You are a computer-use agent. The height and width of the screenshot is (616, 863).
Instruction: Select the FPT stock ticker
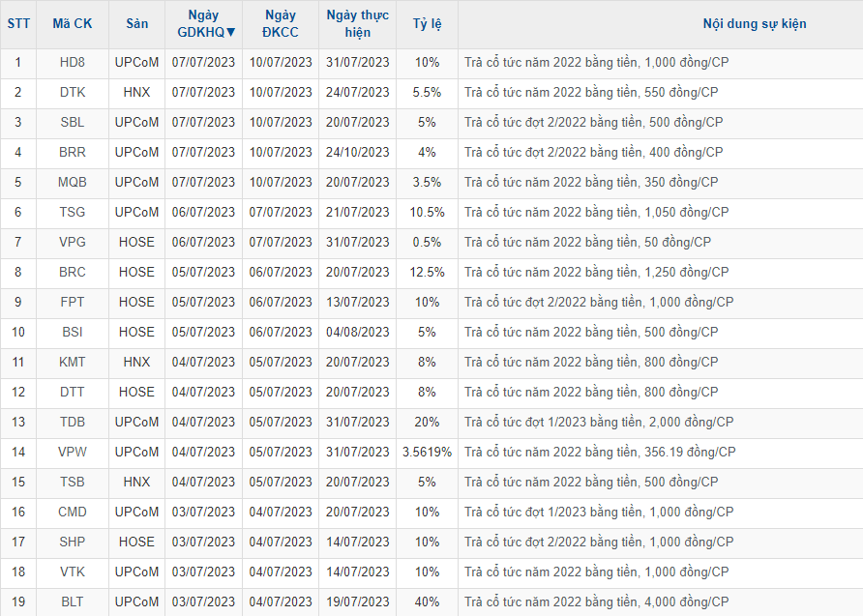coord(72,303)
